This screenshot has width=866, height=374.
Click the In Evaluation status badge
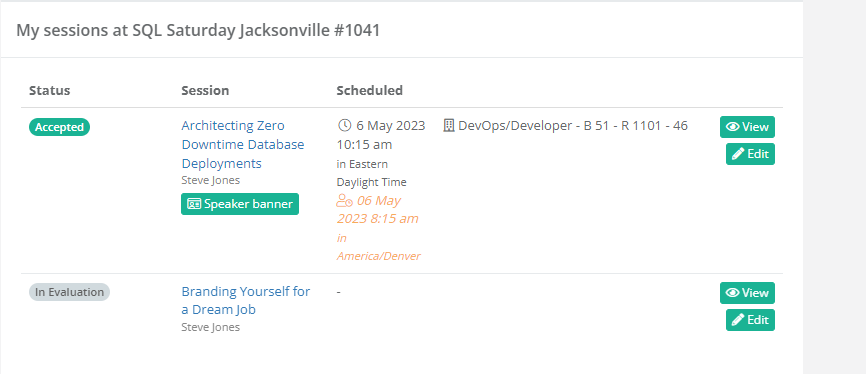[x=70, y=292]
